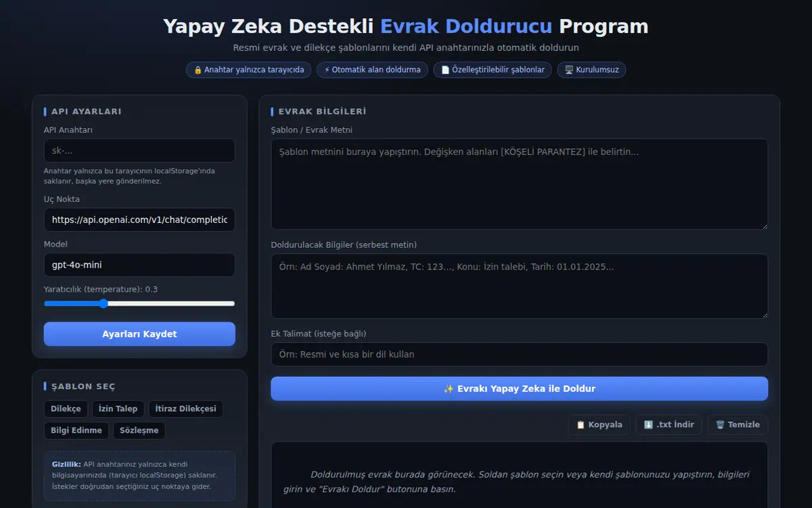Click the computer icon in the Kurulumsuz badge

[569, 70]
